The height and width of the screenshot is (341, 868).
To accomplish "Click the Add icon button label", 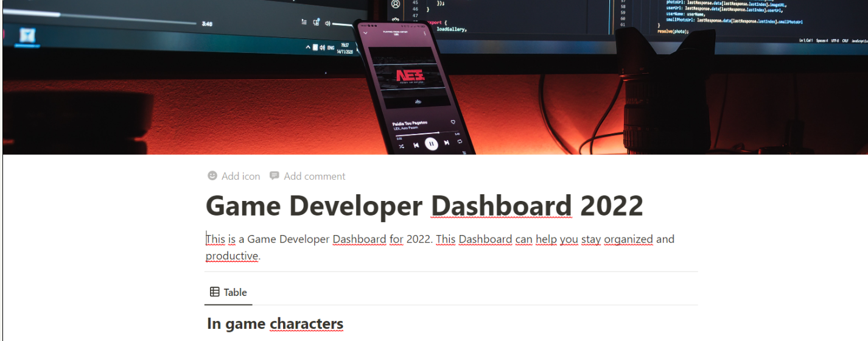I will 241,176.
